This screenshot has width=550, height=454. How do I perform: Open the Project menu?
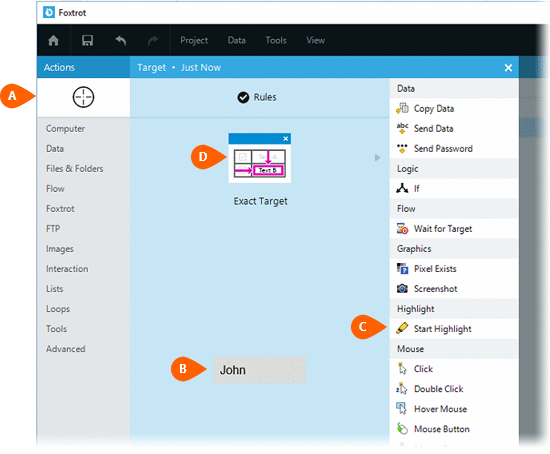194,40
